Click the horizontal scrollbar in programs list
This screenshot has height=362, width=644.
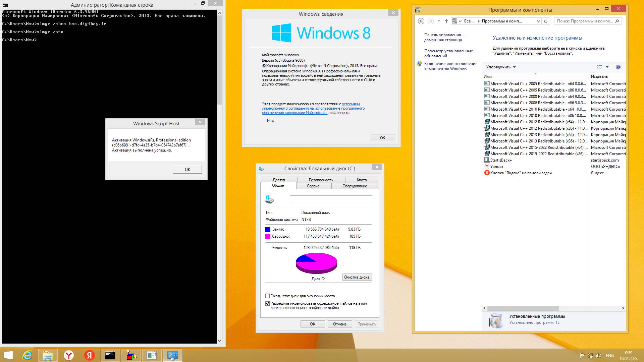(523, 308)
